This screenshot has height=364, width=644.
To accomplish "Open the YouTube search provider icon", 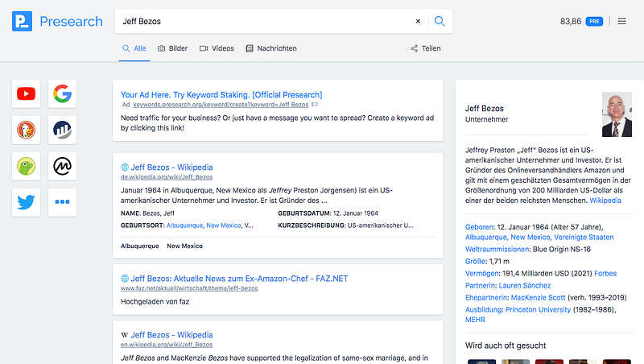I will coord(27,93).
